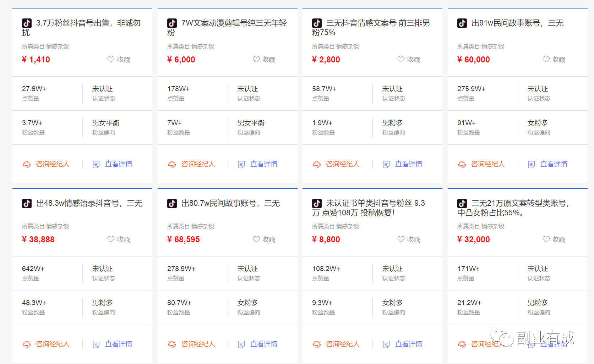Image resolution: width=594 pixels, height=364 pixels.
Task: Favorite the ¥1,410 listing with the heart
Action: tap(110, 59)
